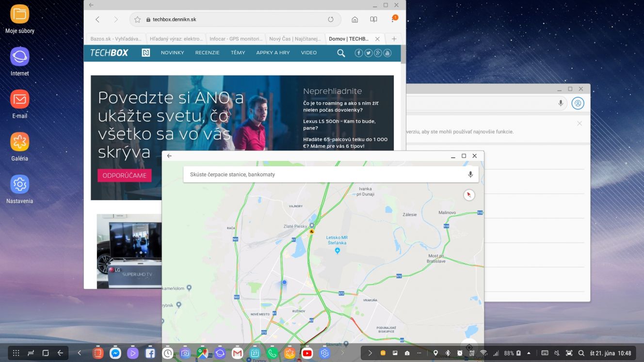Open YouTube from the taskbar
644x362 pixels.
click(x=307, y=353)
